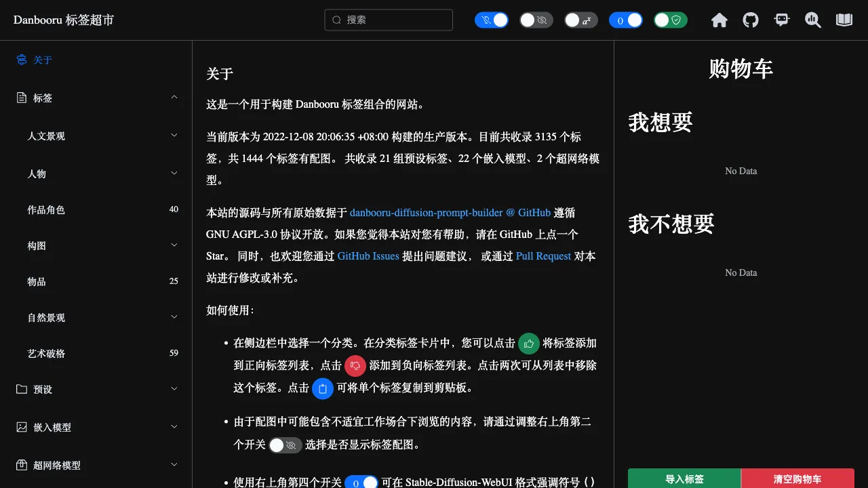Click the 59 badge beside 艺术破格
The height and width of the screenshot is (488, 868).
174,353
